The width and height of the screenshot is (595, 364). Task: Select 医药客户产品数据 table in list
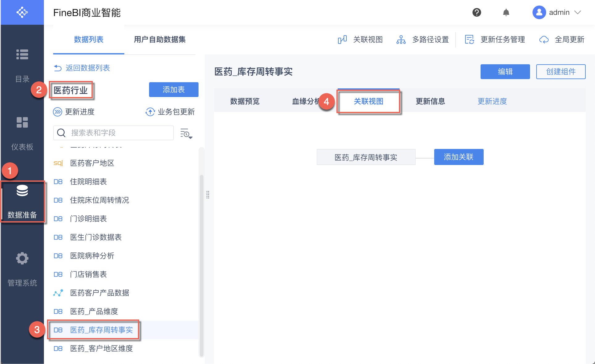[x=100, y=293]
